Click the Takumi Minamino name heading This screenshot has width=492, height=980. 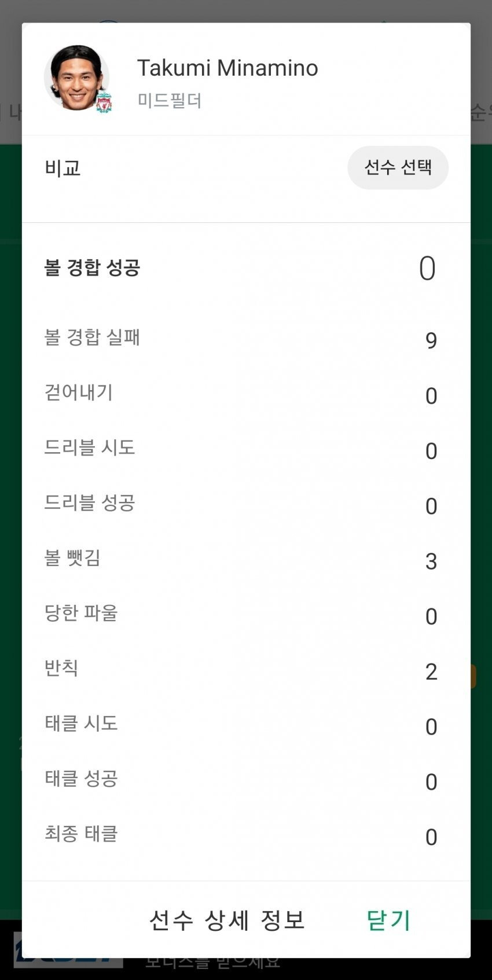tap(227, 68)
